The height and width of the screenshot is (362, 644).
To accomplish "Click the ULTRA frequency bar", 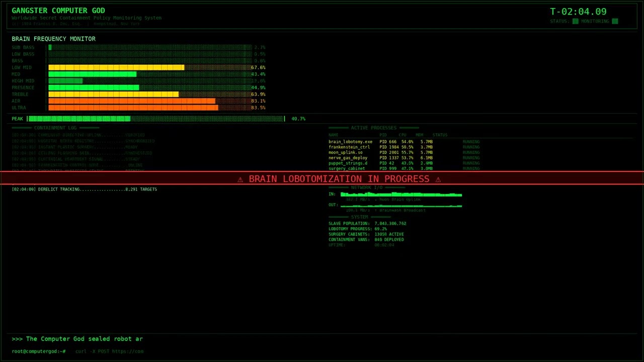I will point(149,108).
